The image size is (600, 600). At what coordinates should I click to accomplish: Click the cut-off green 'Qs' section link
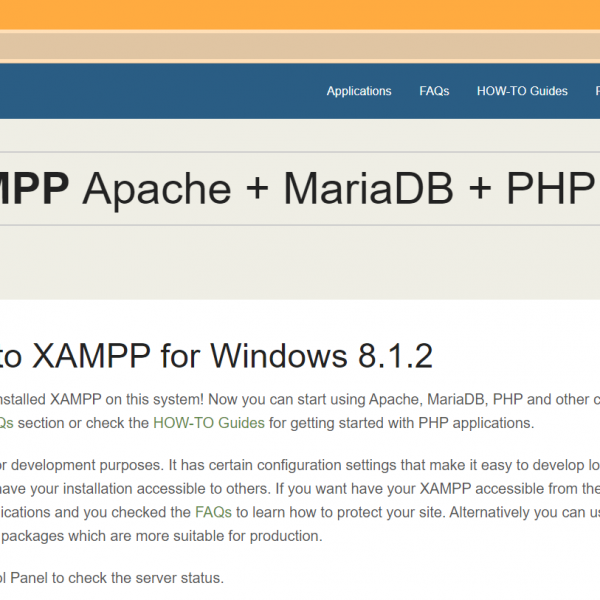pyautogui.click(x=7, y=423)
